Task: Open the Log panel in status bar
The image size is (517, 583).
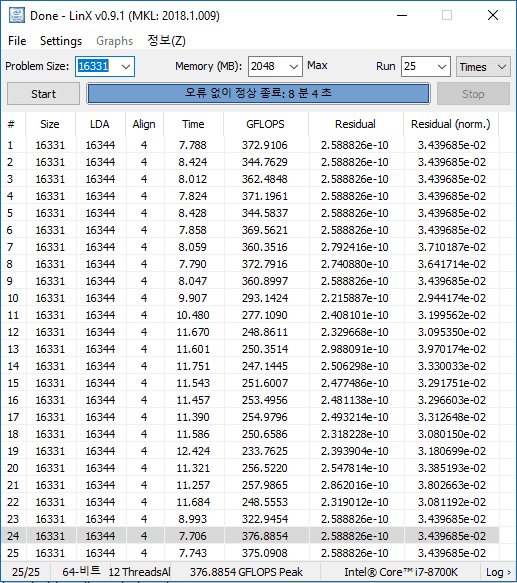Action: tap(497, 572)
